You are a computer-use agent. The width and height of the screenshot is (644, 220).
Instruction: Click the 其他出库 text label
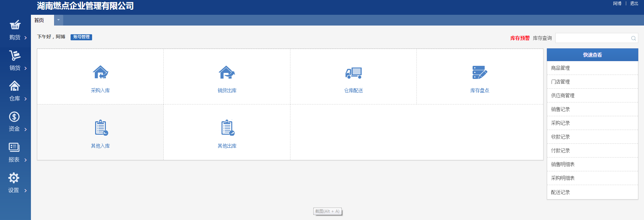[227, 146]
